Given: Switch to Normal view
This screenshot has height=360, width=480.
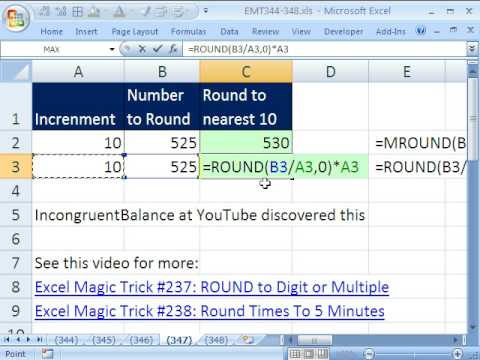Looking at the screenshot, I should click(295, 354).
